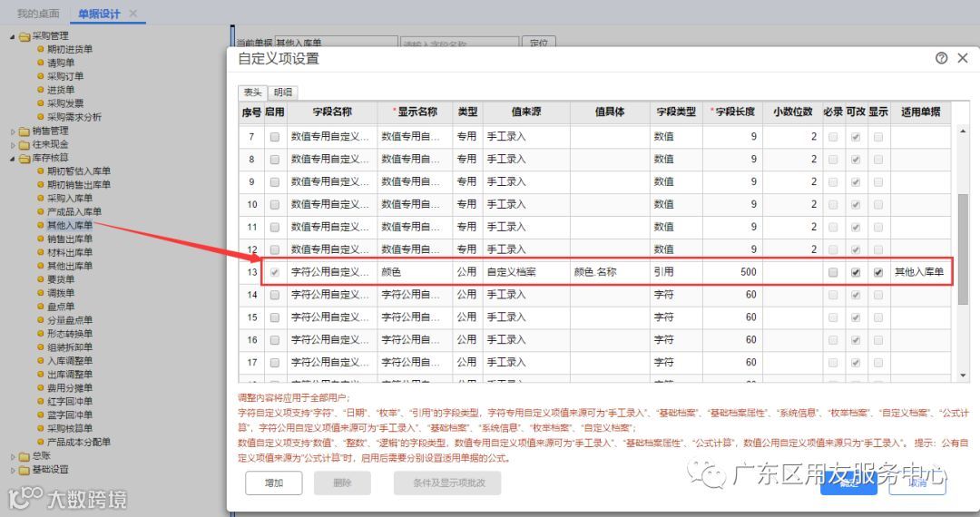This screenshot has height=517, width=980.
Task: Click the 显示名称 column header
Action: 415,112
